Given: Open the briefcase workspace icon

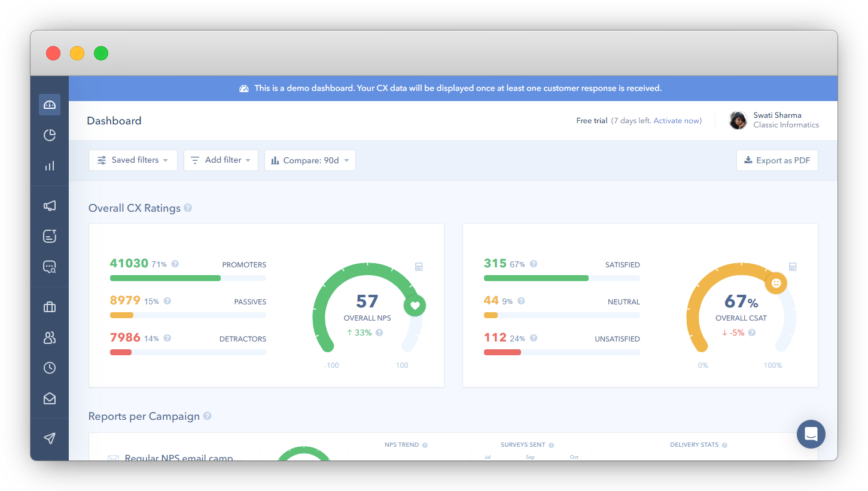Looking at the screenshot, I should [x=50, y=306].
